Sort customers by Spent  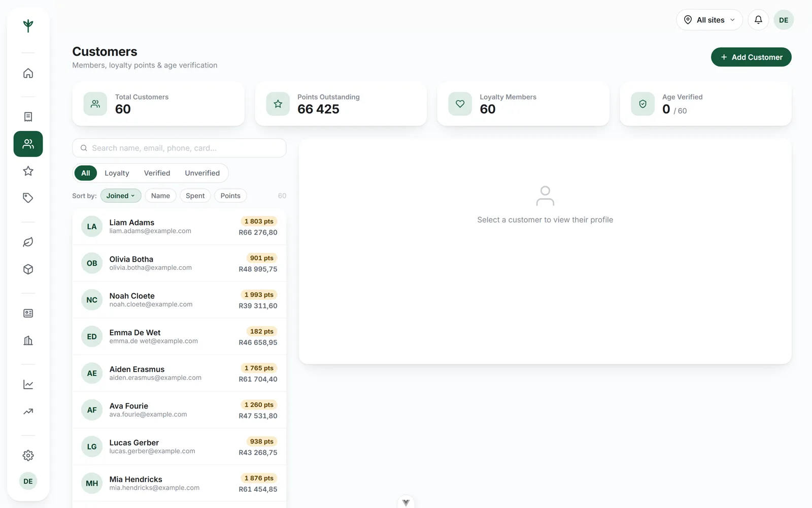(195, 196)
